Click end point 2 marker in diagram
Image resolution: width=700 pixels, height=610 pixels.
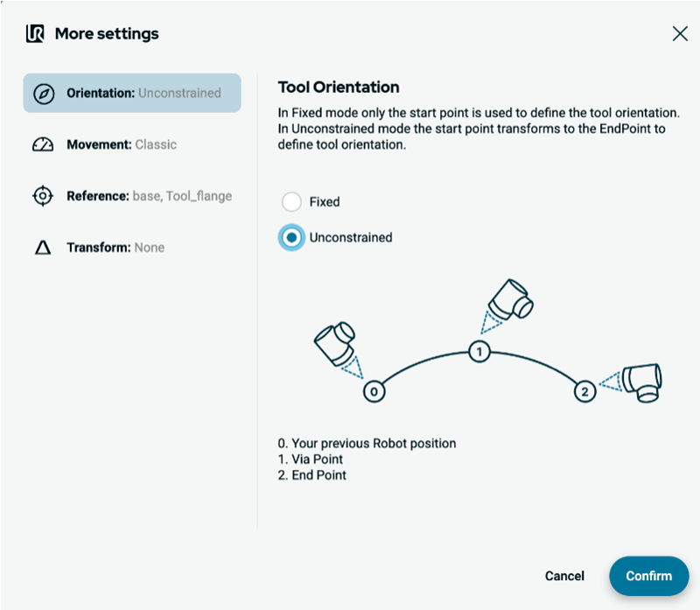584,391
